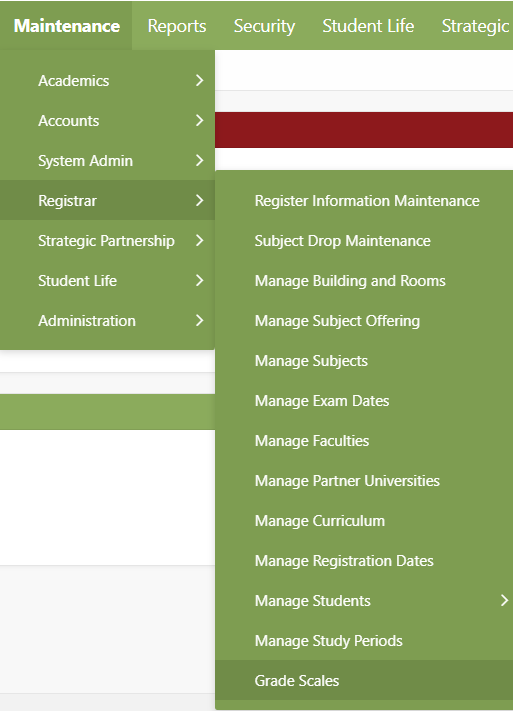Image resolution: width=513 pixels, height=711 pixels.
Task: Open the Student Life top menu
Action: pos(368,26)
